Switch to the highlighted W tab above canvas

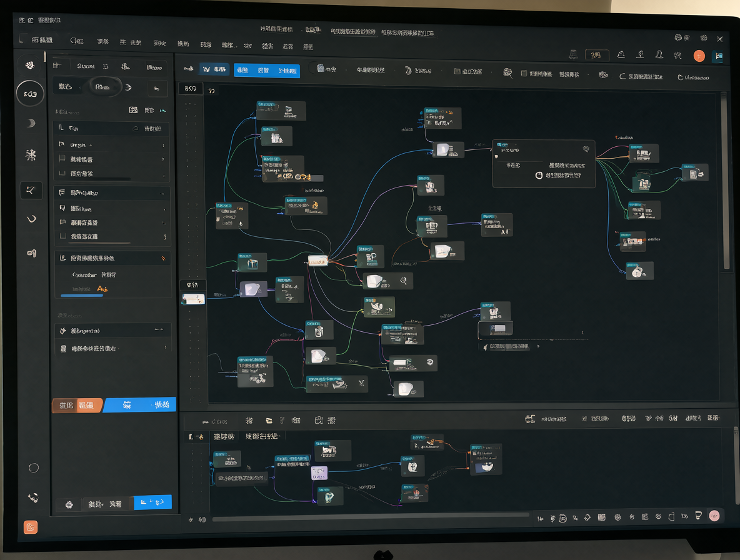tap(214, 69)
